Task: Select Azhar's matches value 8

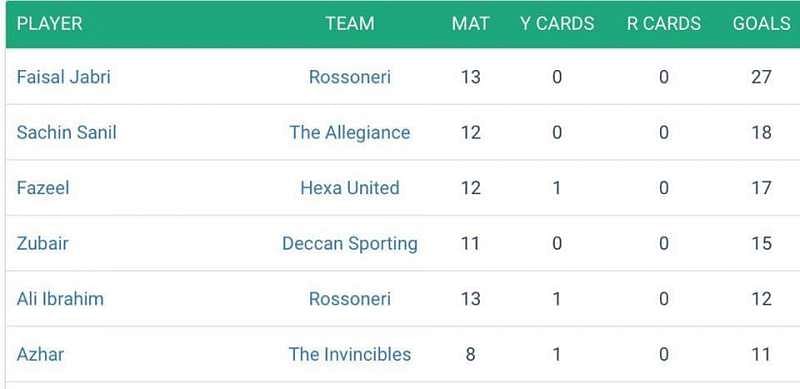Action: click(x=470, y=354)
